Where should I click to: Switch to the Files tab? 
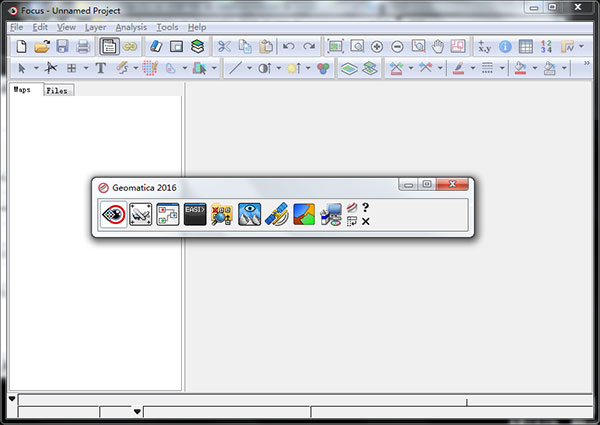click(x=57, y=91)
